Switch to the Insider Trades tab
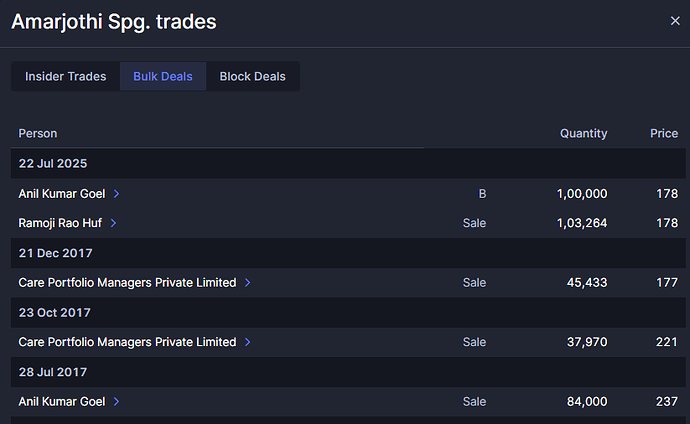 (66, 77)
